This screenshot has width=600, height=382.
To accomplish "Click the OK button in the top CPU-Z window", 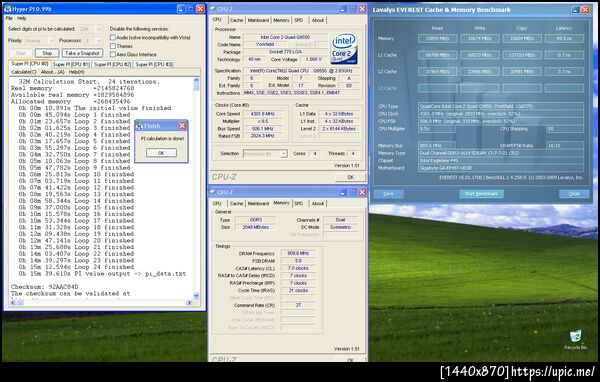I will pyautogui.click(x=350, y=177).
